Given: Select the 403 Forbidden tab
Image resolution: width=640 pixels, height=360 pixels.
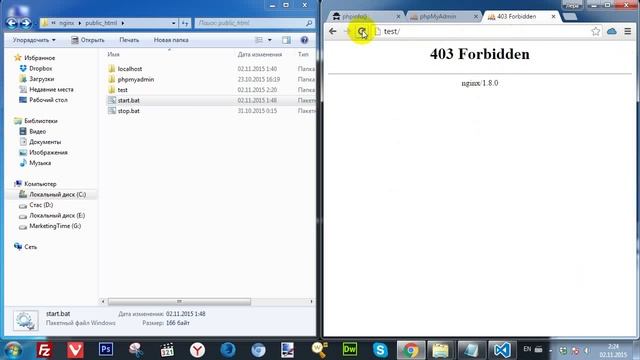Looking at the screenshot, I should [x=520, y=16].
